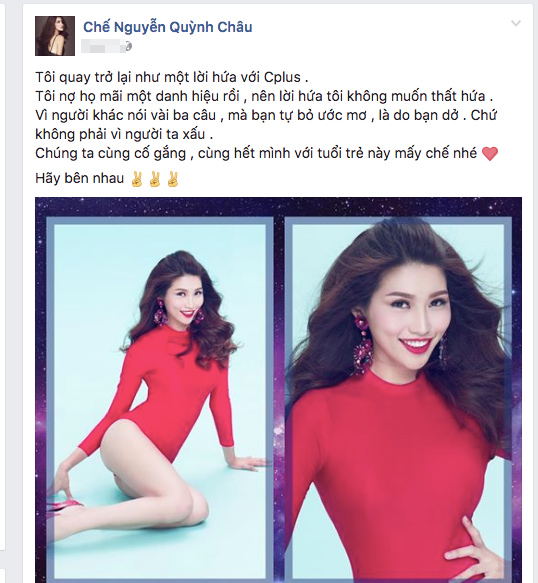Open the poster's profile picture thumbnail

[55, 36]
